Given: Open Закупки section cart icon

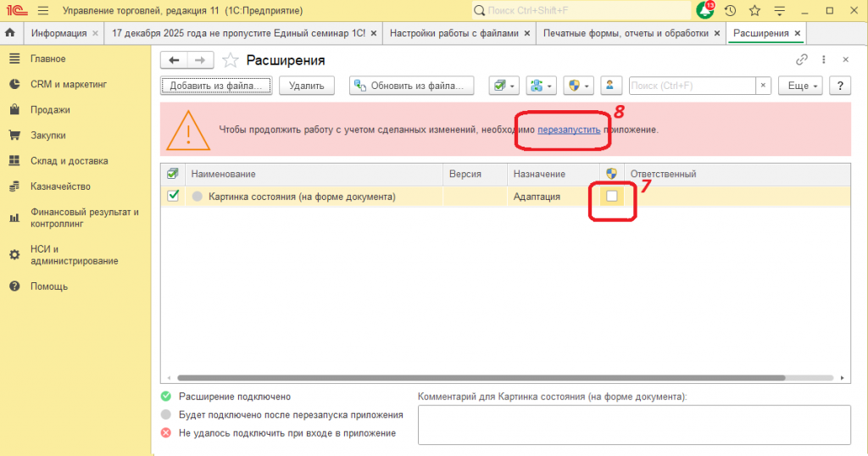Looking at the screenshot, I should point(14,135).
